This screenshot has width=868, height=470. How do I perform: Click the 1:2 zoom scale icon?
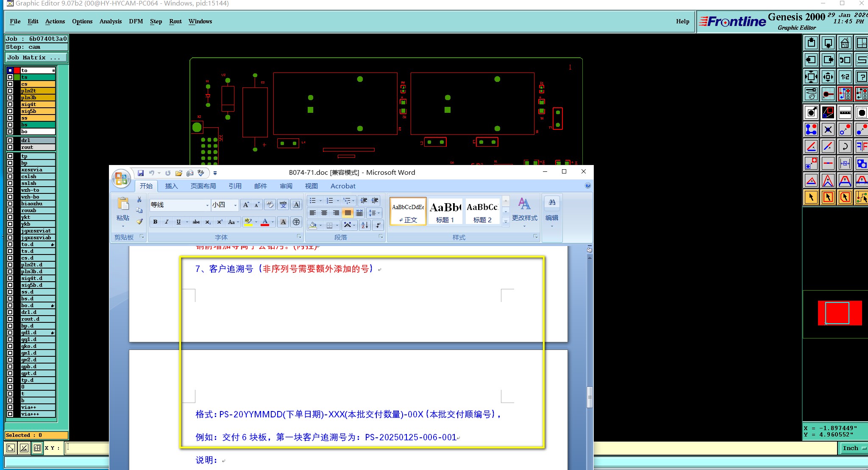click(x=845, y=77)
